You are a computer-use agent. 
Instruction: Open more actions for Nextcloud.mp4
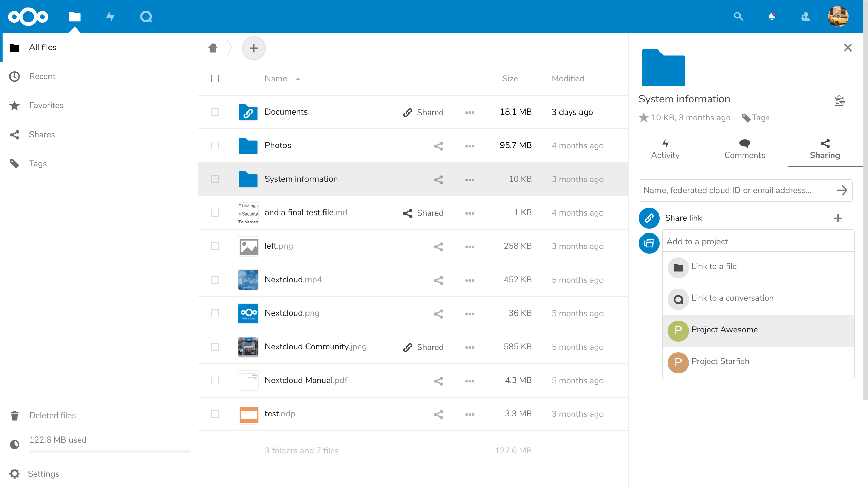pos(470,280)
